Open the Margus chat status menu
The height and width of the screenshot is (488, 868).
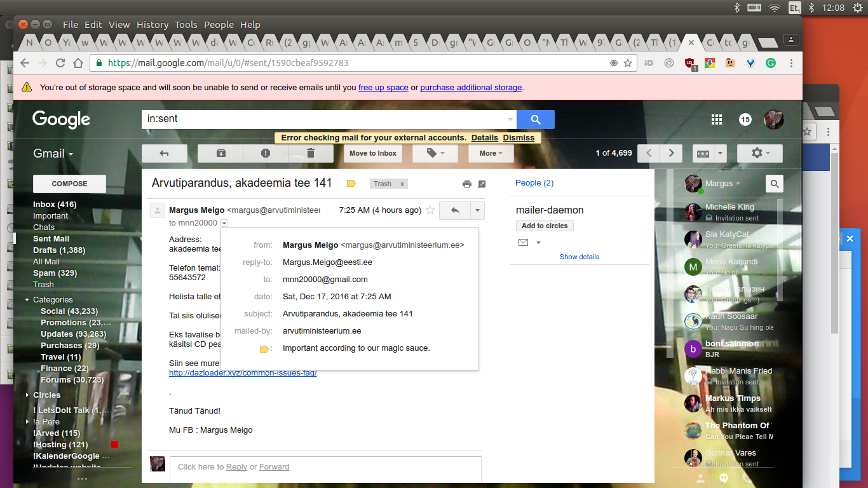[723, 184]
